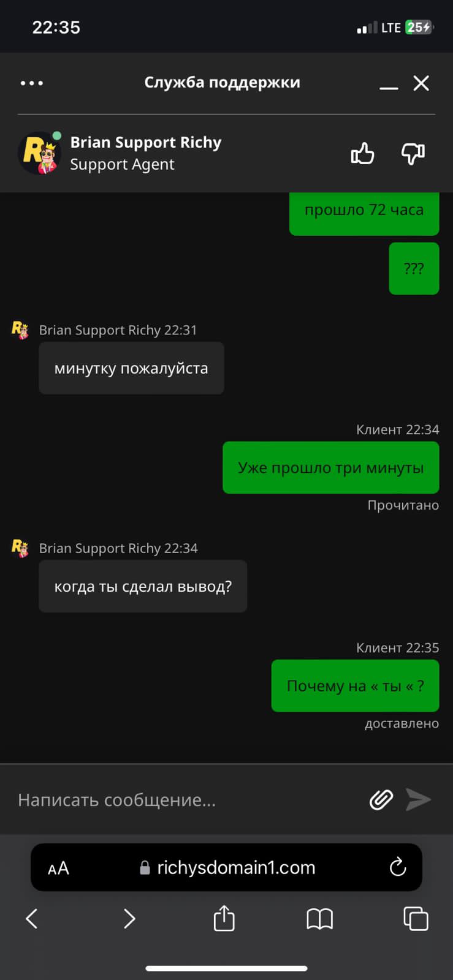Screen dimensions: 453x980
Task: Tap the paperclip attach file icon
Action: pyautogui.click(x=381, y=799)
